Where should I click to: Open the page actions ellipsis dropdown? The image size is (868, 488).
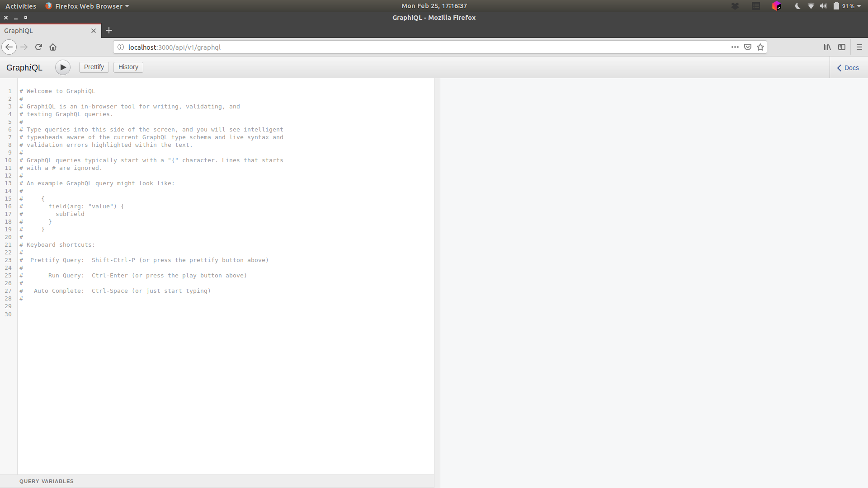[x=735, y=47]
